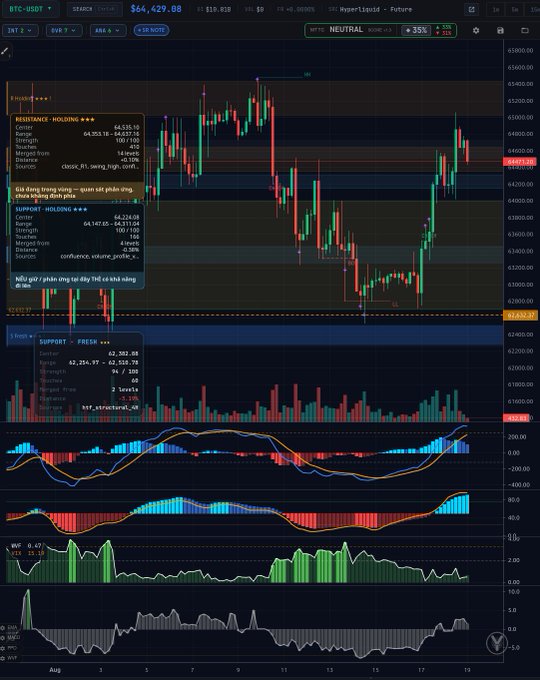
Task: Click the Aug date label on time axis
Action: click(x=55, y=670)
